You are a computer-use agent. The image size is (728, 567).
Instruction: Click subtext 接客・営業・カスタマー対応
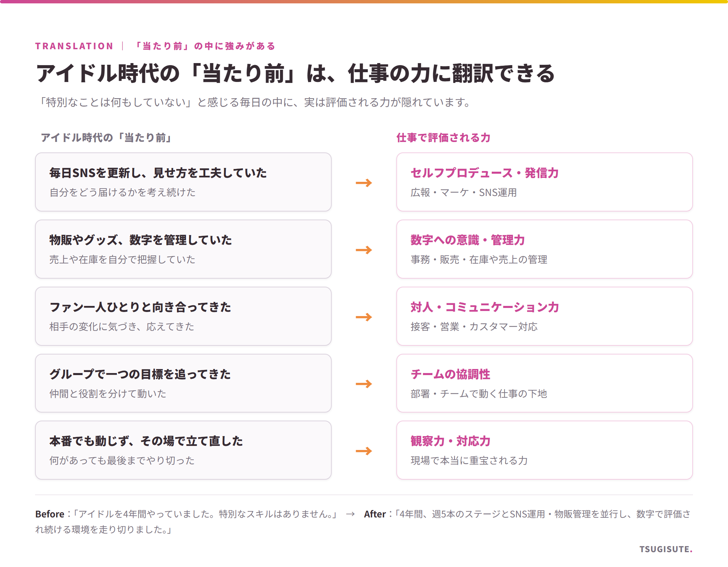pyautogui.click(x=474, y=327)
